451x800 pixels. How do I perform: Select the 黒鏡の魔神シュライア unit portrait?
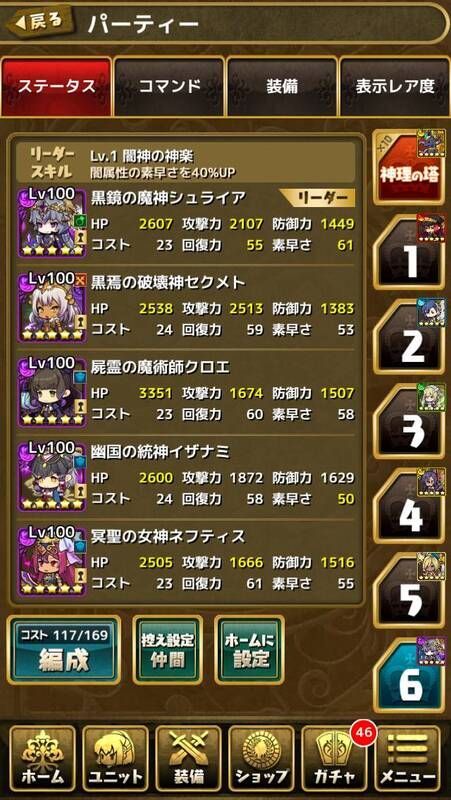pyautogui.click(x=52, y=222)
